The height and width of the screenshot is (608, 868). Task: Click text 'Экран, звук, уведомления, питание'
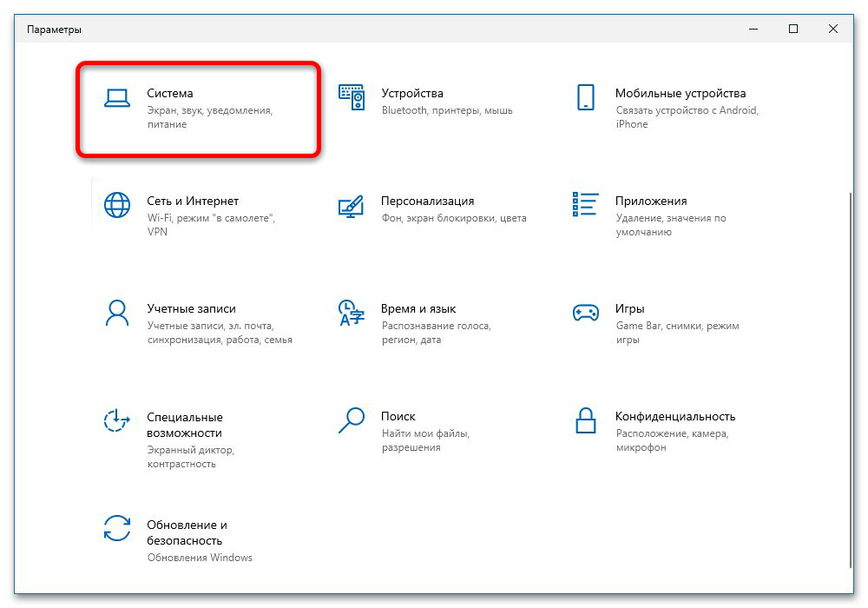click(210, 117)
